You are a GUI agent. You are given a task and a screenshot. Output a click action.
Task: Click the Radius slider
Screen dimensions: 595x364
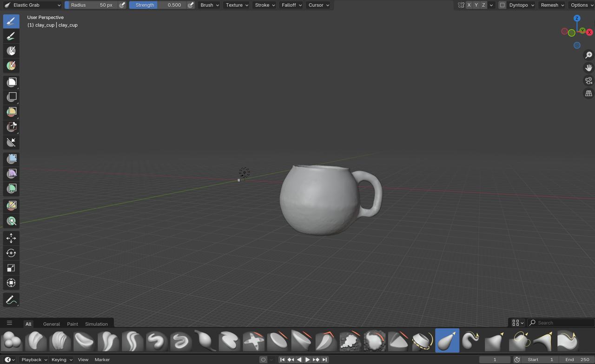[91, 5]
